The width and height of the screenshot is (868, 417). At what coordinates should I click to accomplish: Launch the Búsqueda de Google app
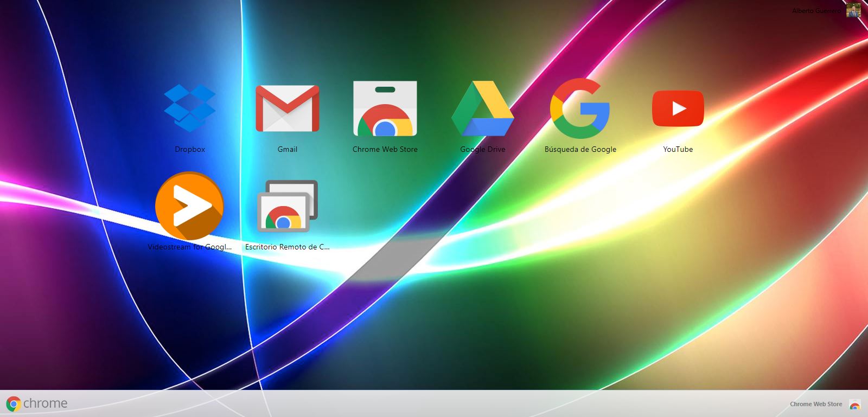[x=580, y=108]
